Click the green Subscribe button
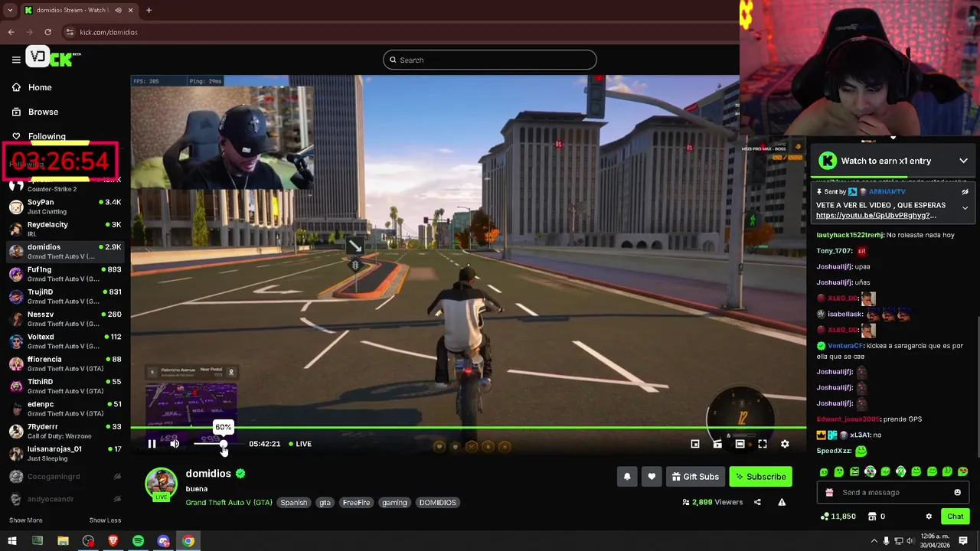 click(x=761, y=477)
